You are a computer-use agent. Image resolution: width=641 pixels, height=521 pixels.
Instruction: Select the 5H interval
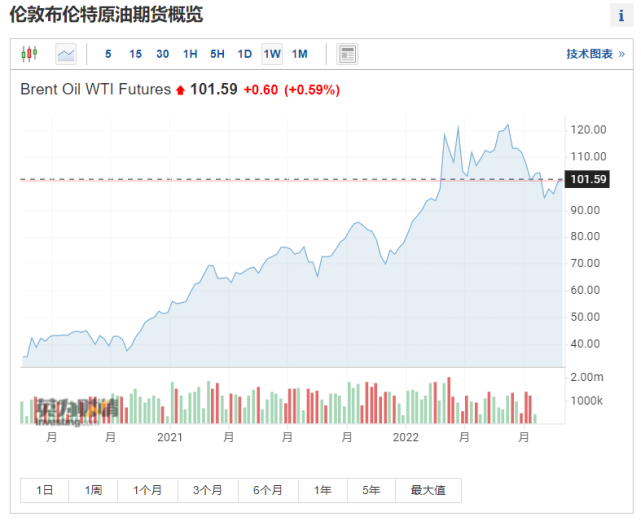point(217,53)
